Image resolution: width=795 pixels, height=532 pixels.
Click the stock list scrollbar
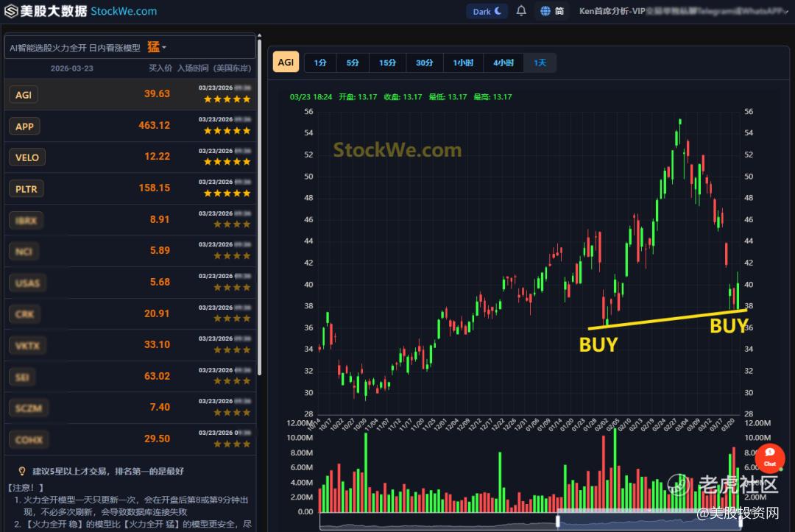pos(260,208)
